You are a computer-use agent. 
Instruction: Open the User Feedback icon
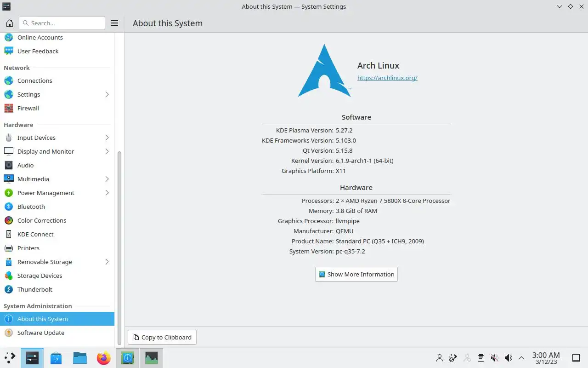[x=9, y=51]
